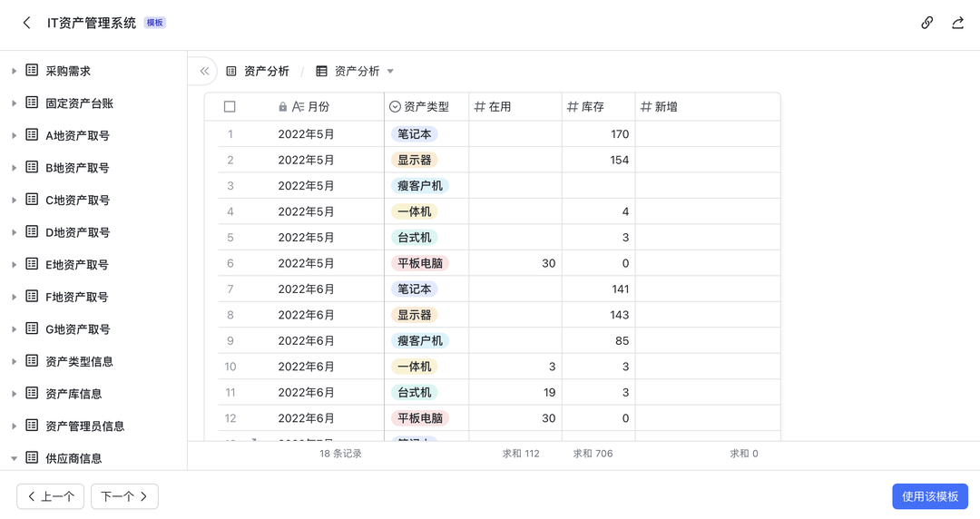The image size is (980, 519).
Task: Collapse the 供应商信息 tree arrow
Action: coord(14,458)
